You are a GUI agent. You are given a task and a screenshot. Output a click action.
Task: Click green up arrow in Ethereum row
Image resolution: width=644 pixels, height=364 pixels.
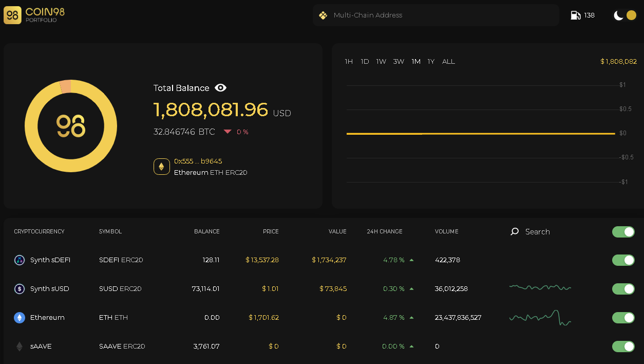pyautogui.click(x=411, y=318)
